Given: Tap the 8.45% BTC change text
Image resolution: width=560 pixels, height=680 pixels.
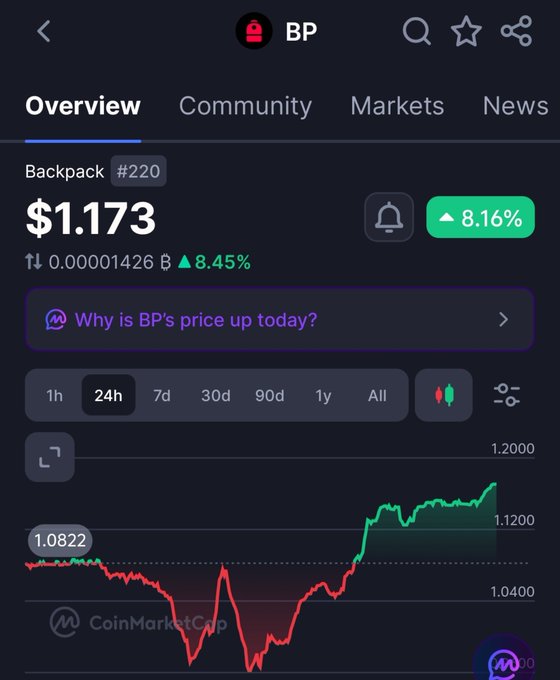Looking at the screenshot, I should point(215,262).
